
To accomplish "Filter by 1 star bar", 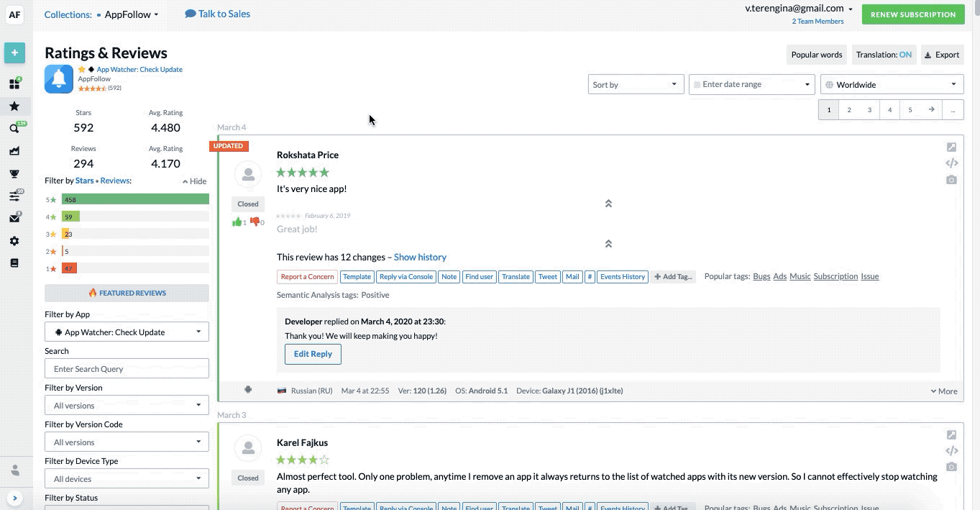I will pyautogui.click(x=135, y=268).
